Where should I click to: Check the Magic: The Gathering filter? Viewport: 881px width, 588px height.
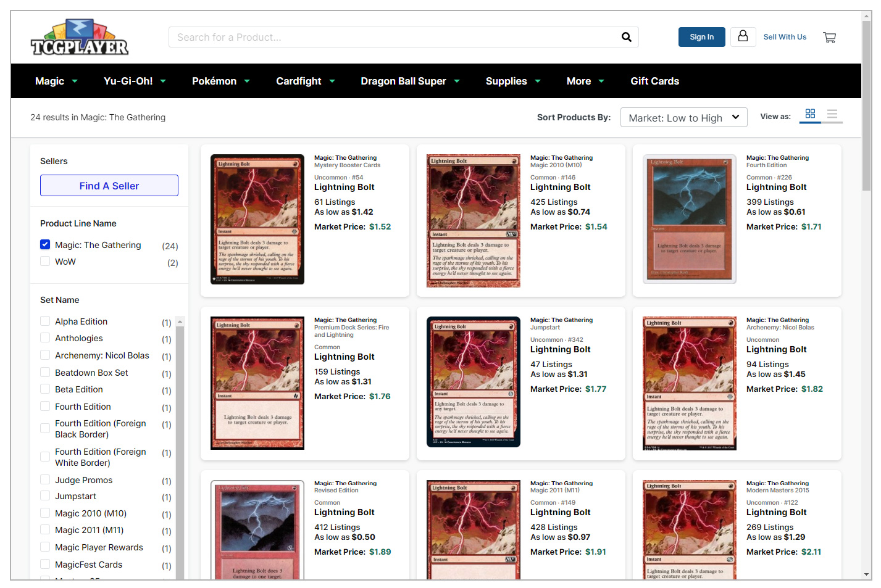tap(45, 245)
